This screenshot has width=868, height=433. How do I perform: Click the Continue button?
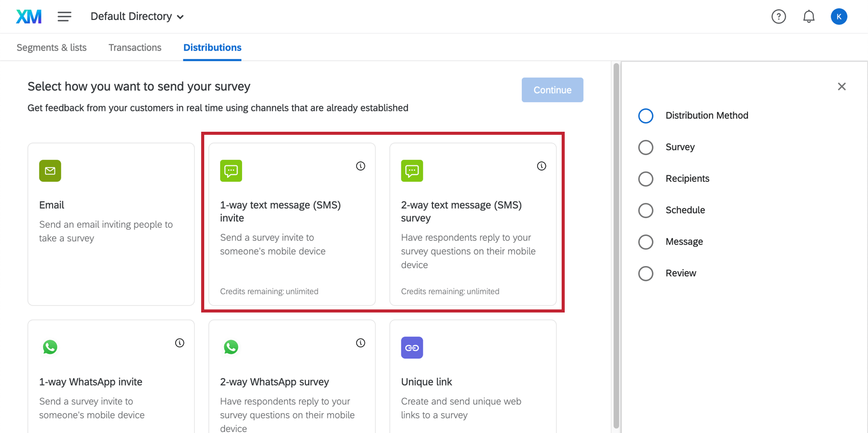coord(552,90)
